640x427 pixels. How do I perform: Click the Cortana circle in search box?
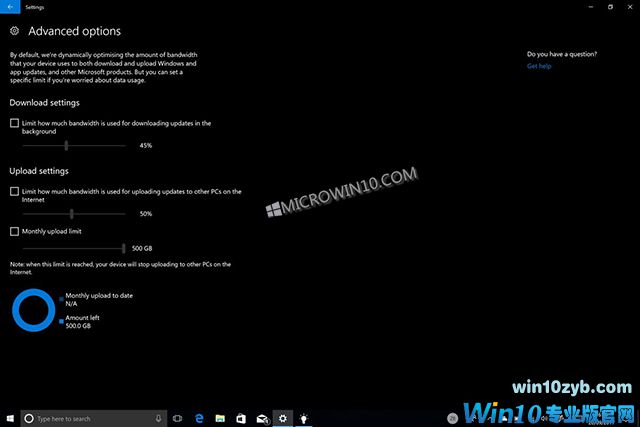[x=29, y=418]
